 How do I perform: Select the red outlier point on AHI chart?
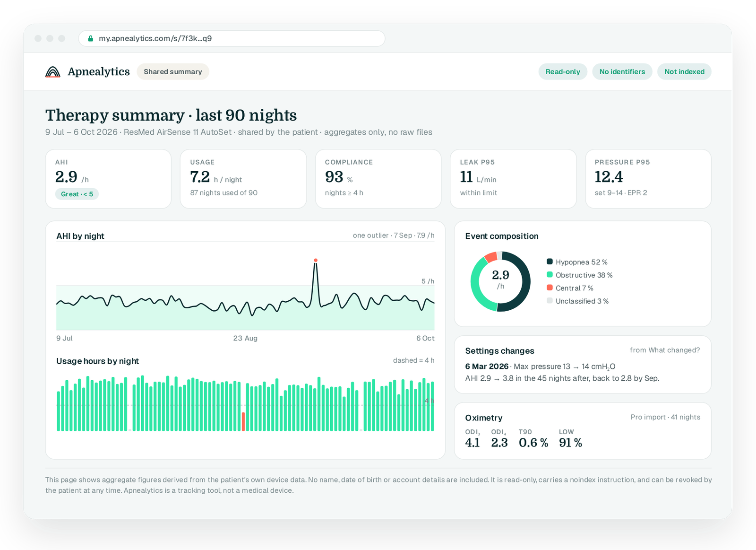click(x=316, y=260)
